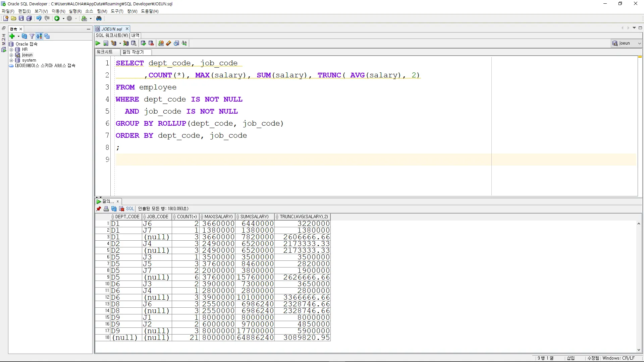Image resolution: width=644 pixels, height=362 pixels.
Task: Open SQL History with clock icon
Action: click(x=176, y=43)
